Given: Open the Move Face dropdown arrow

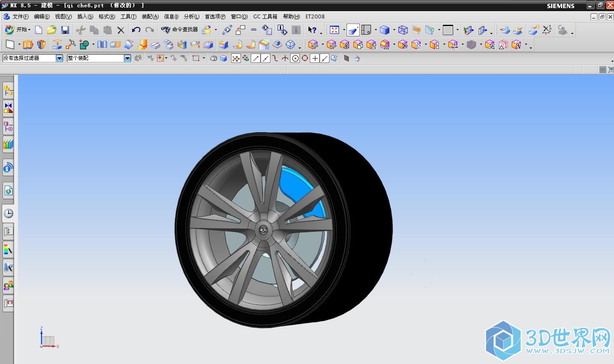Looking at the screenshot, I should [322, 45].
